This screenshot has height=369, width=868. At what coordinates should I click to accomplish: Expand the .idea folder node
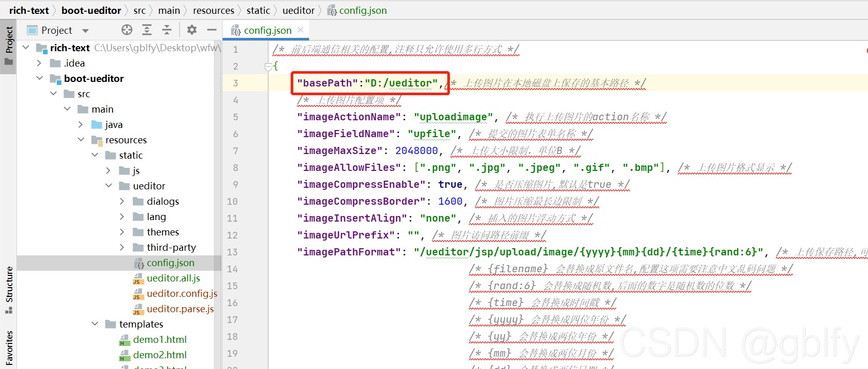39,63
